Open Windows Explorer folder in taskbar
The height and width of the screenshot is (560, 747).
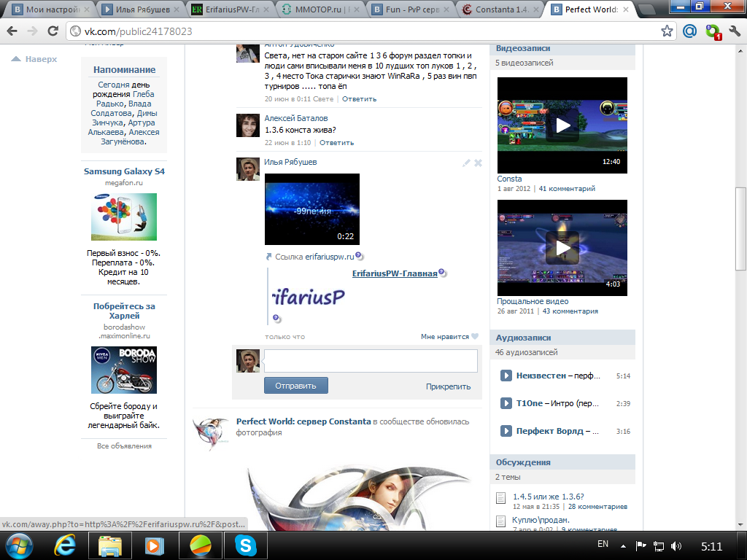[x=110, y=545]
